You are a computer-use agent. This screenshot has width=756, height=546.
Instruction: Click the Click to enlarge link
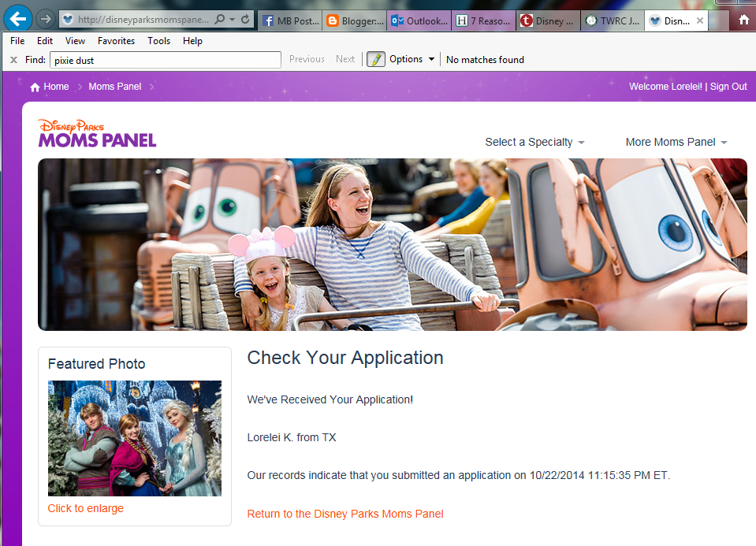(x=85, y=508)
